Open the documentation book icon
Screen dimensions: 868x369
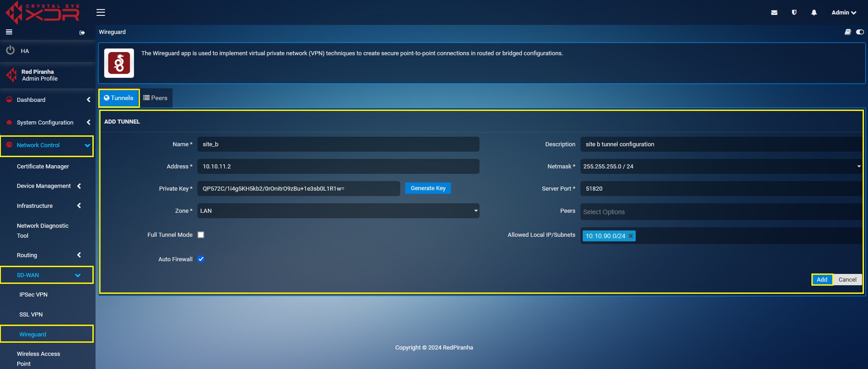(x=848, y=32)
